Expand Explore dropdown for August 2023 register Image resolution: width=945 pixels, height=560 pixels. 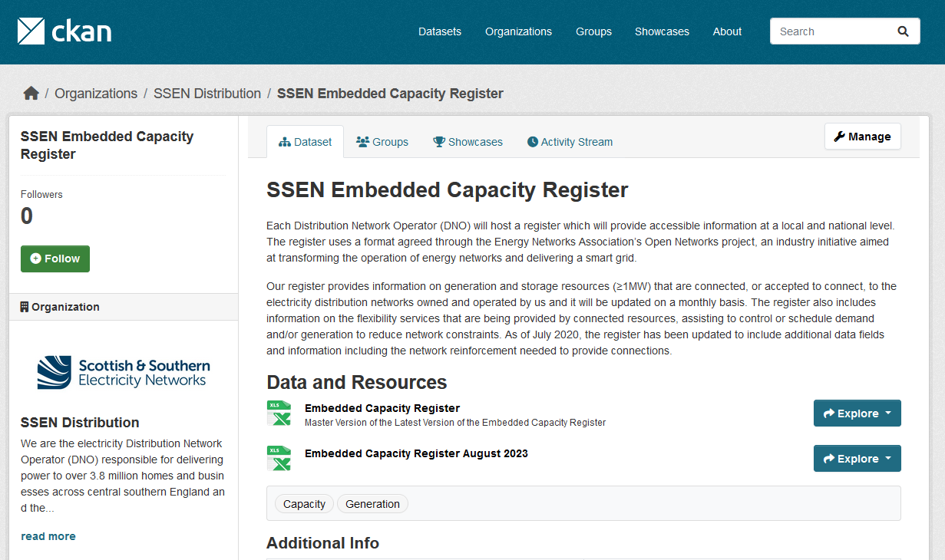(x=857, y=458)
